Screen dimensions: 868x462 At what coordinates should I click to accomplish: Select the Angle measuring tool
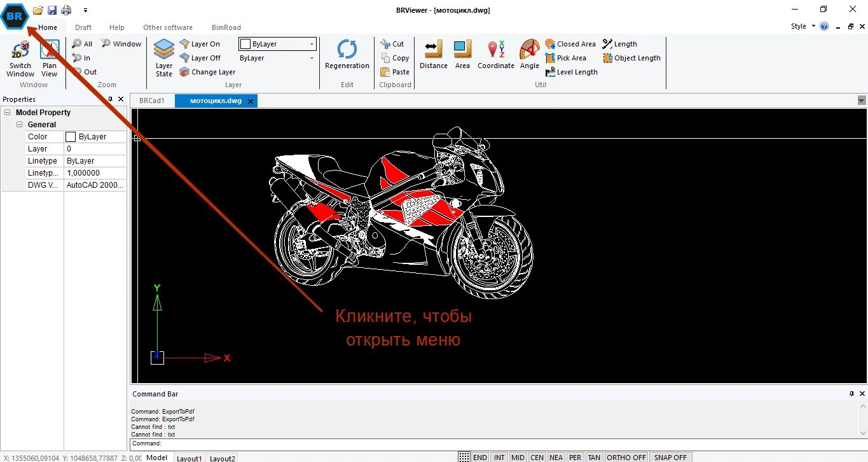[x=530, y=55]
